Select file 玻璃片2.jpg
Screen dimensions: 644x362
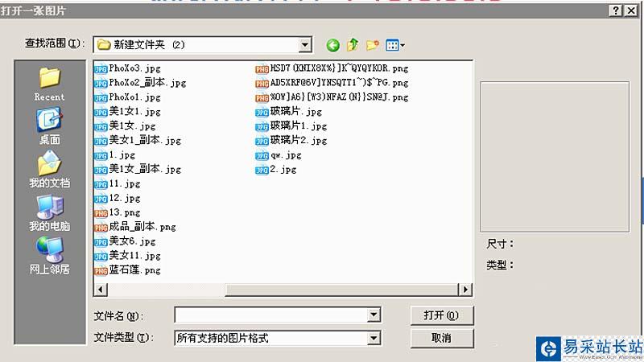[291, 140]
